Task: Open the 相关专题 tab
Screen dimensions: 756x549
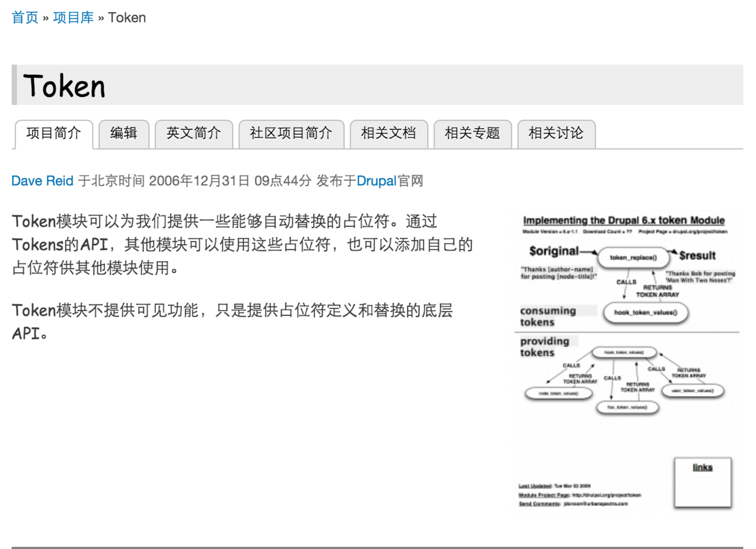Action: click(x=472, y=134)
